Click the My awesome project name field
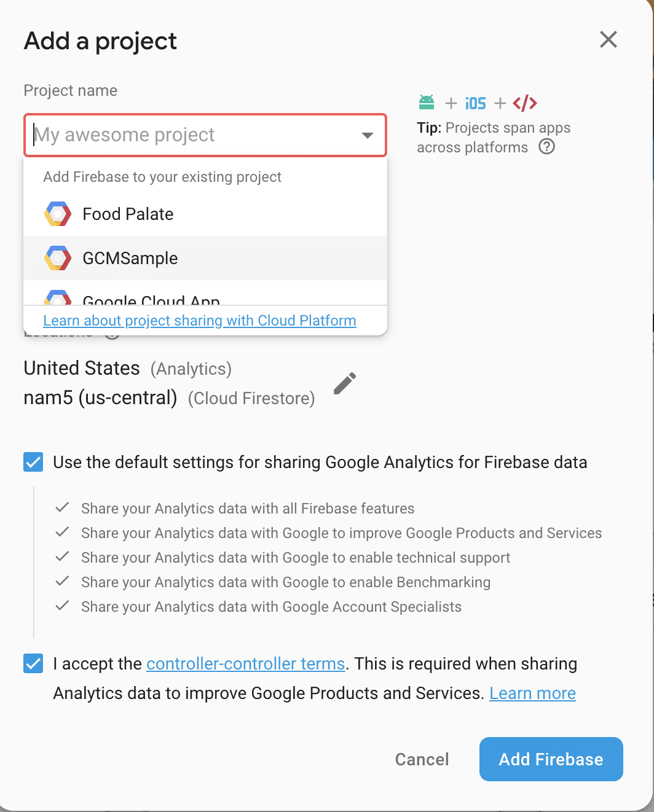Image resolution: width=654 pixels, height=812 pixels. (184, 135)
